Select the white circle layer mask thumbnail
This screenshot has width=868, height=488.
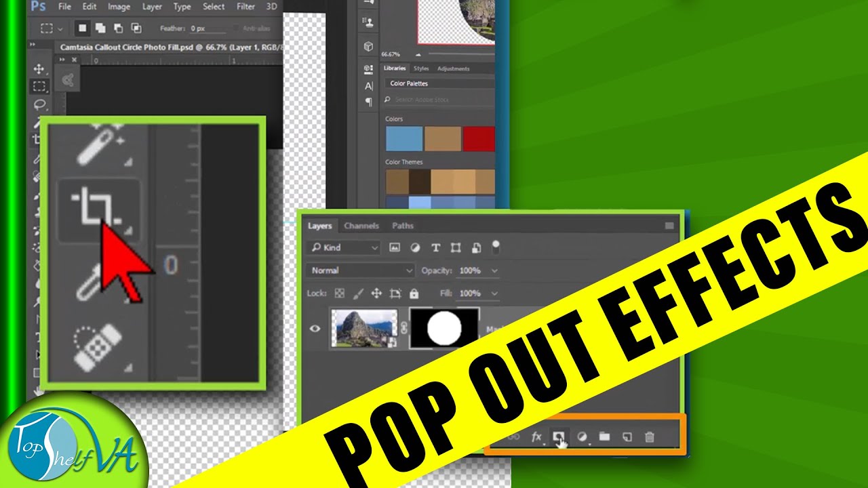[444, 329]
